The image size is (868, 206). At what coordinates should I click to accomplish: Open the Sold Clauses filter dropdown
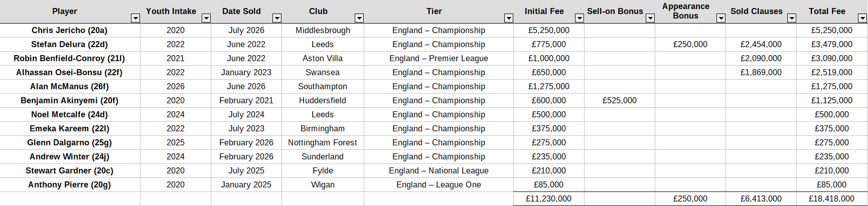tap(791, 18)
